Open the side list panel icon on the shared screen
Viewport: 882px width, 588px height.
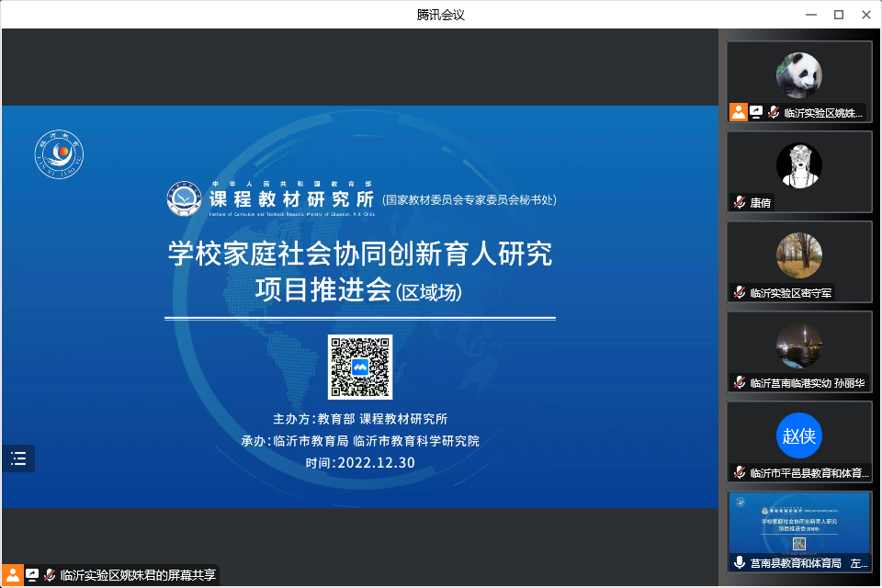(18, 458)
